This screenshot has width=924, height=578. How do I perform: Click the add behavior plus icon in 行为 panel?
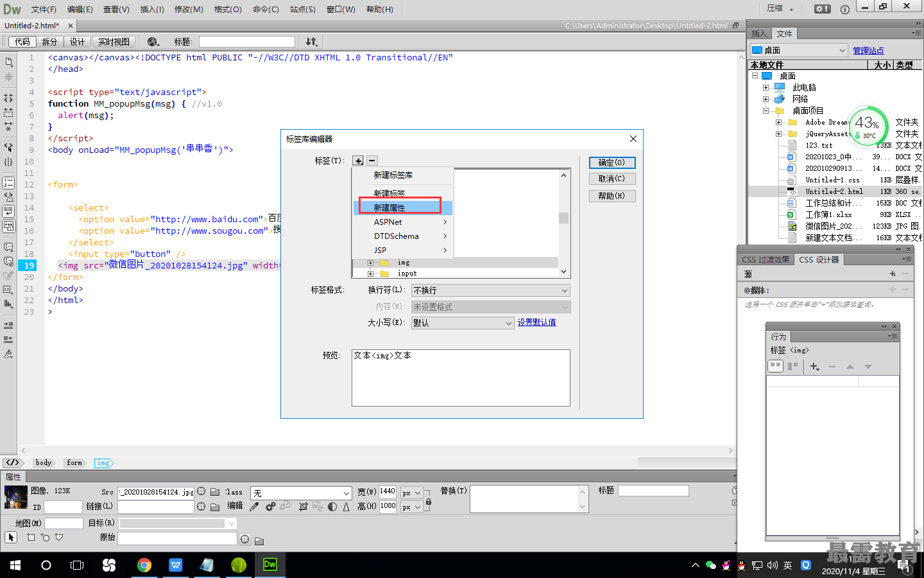coord(814,367)
